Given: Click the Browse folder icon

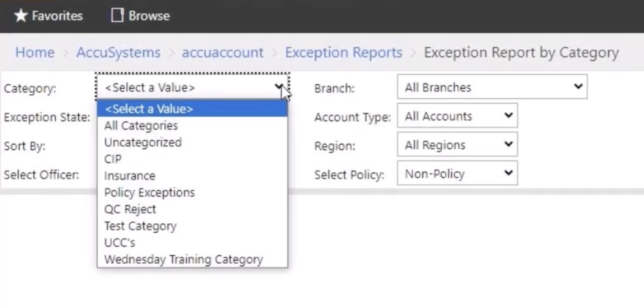Looking at the screenshot, I should [117, 15].
